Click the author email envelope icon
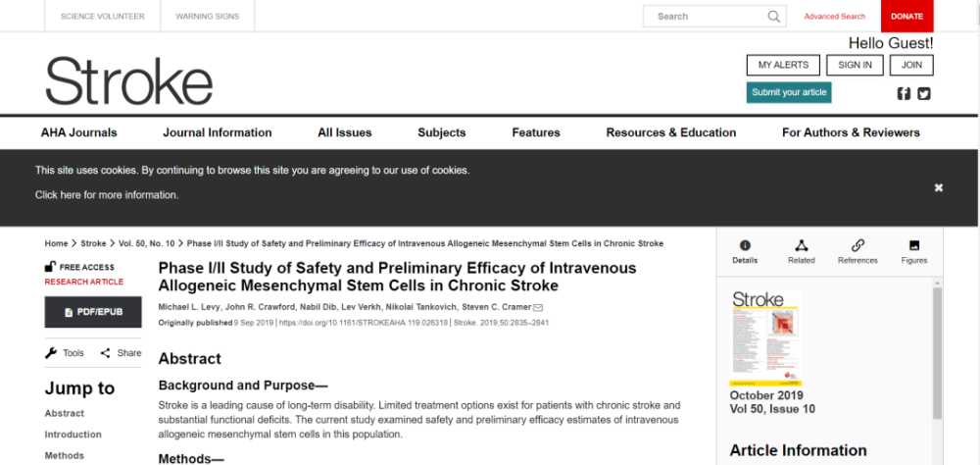 pos(538,308)
